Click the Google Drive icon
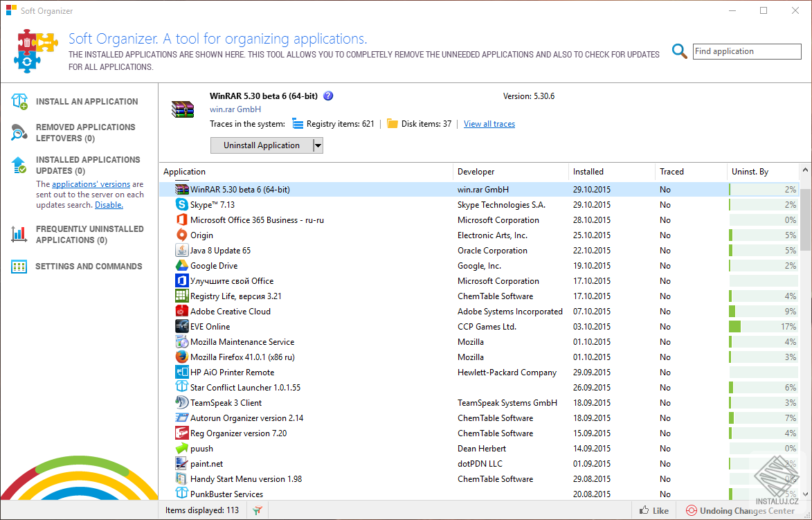The height and width of the screenshot is (520, 812). point(181,266)
